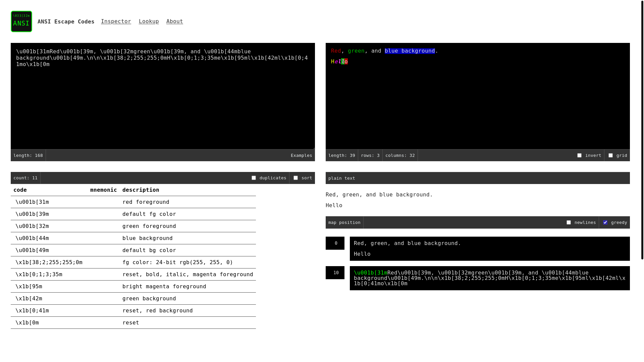
Task: Enable the invert checkbox
Action: pos(579,156)
